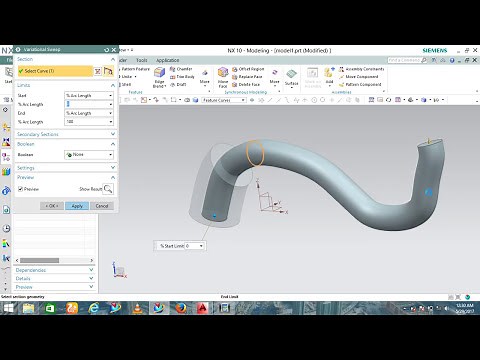This screenshot has height=360, width=480.
Task: Click the Shell command
Action: point(125,85)
